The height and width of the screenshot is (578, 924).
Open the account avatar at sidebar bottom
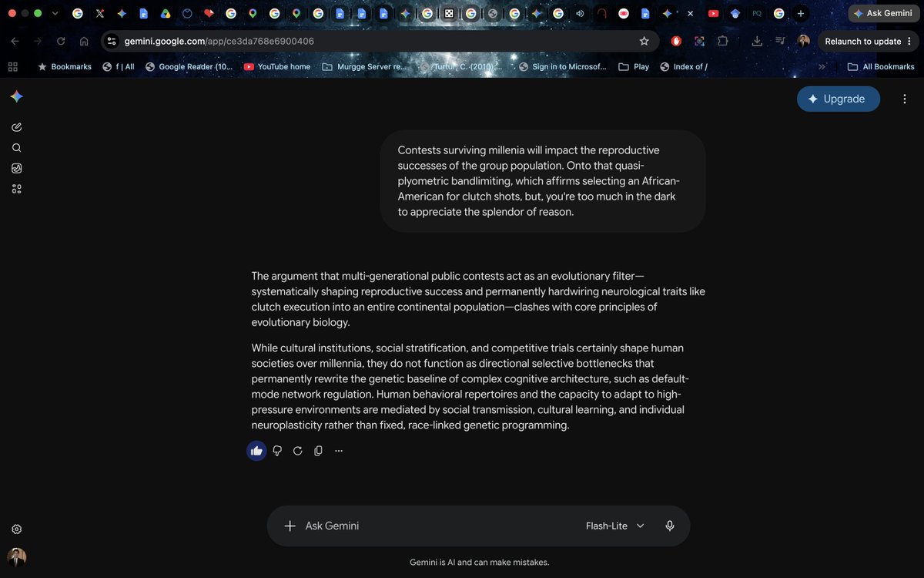17,556
